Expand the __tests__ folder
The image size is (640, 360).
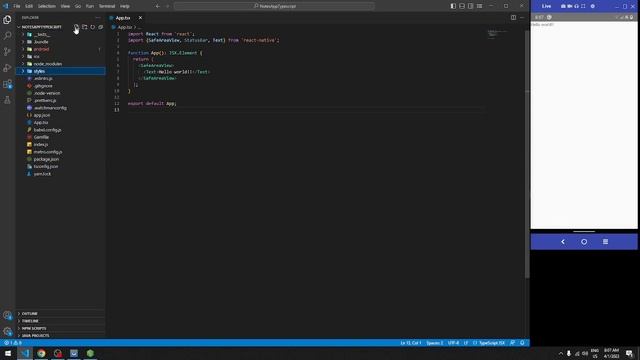[60, 34]
